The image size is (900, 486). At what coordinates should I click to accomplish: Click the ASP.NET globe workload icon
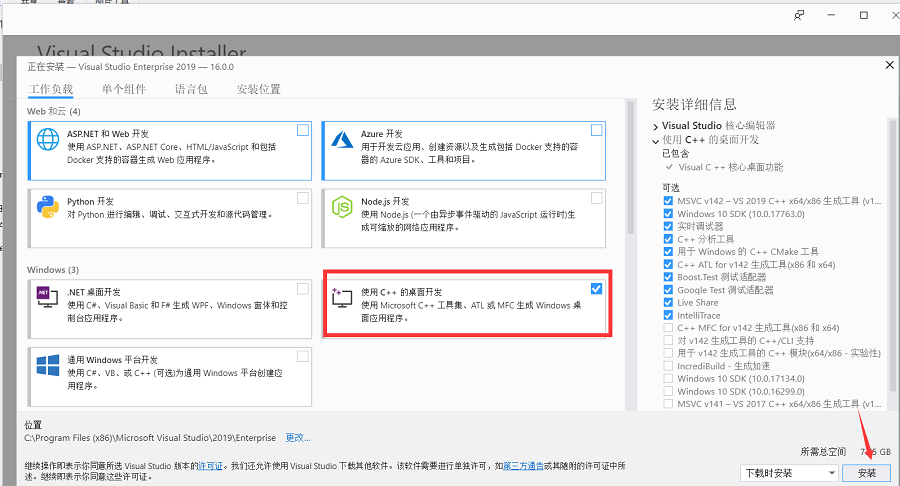tap(47, 141)
